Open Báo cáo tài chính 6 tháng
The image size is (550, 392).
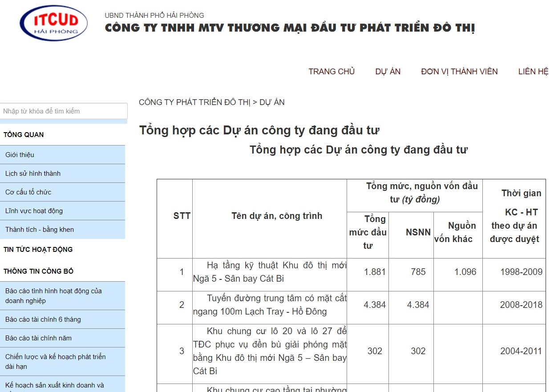pos(43,319)
